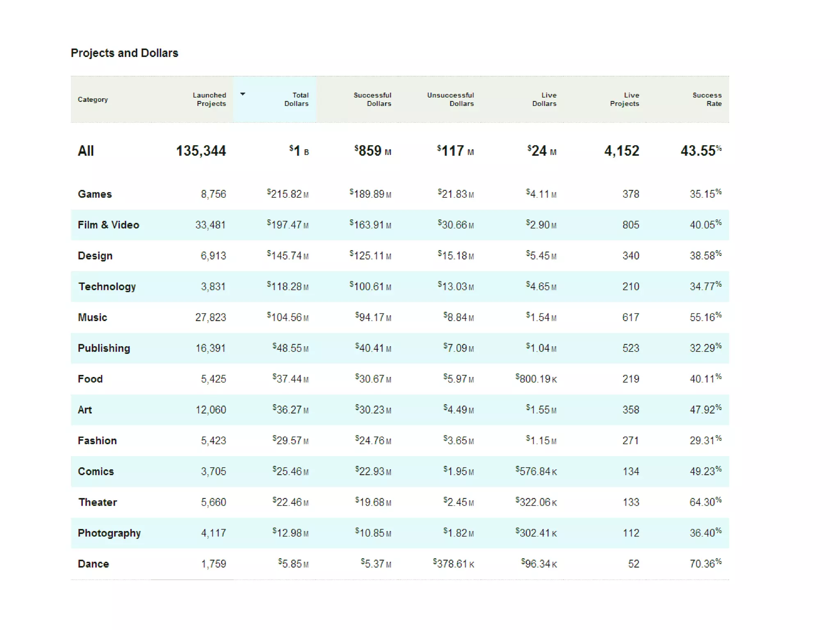Click Live Projects column header

(624, 99)
